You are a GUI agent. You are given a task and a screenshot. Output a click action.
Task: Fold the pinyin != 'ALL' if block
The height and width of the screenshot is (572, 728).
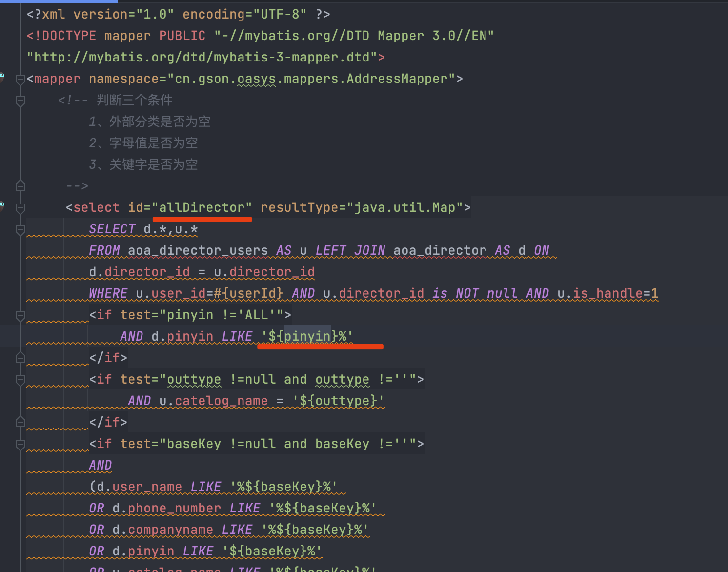(20, 316)
